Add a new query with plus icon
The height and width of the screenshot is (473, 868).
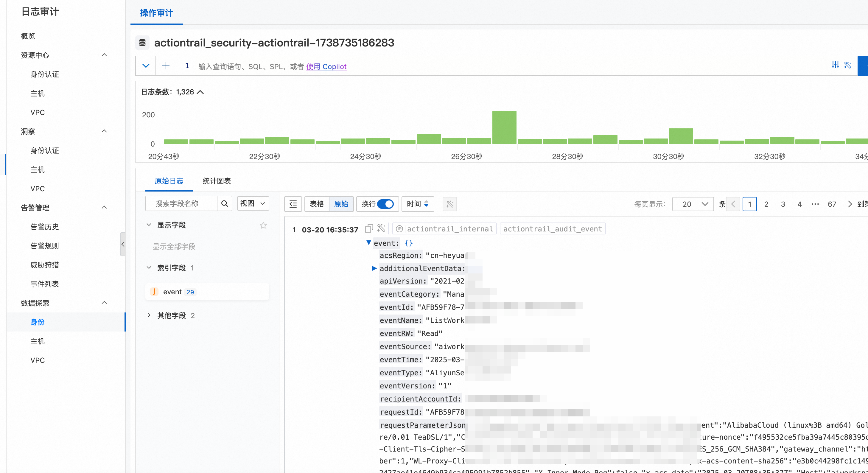click(166, 66)
